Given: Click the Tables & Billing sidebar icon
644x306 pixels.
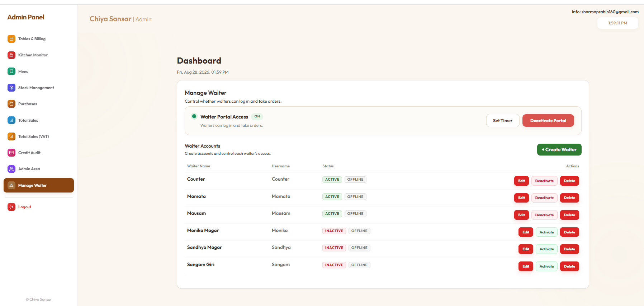Looking at the screenshot, I should [x=11, y=39].
